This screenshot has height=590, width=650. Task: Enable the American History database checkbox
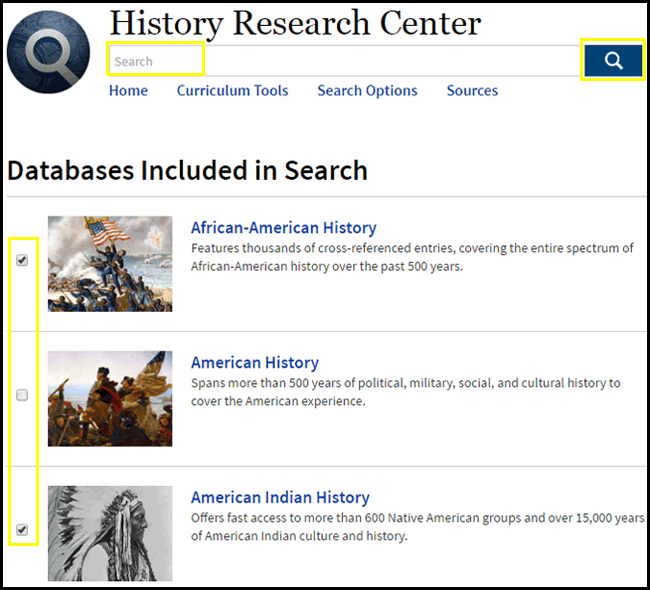22,395
